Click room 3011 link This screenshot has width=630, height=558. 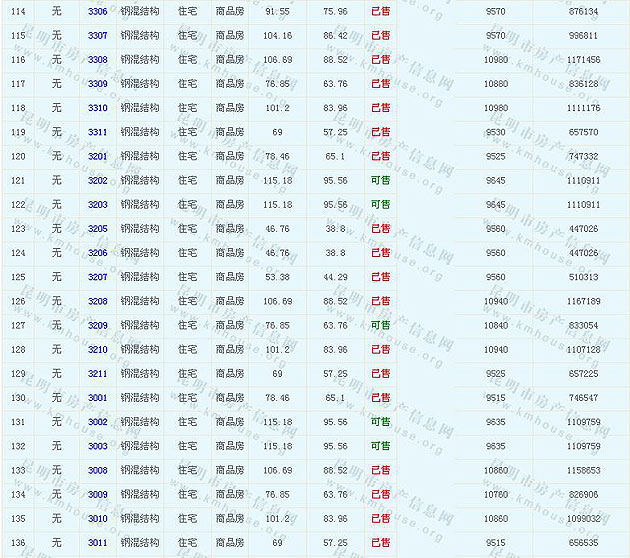point(97,542)
